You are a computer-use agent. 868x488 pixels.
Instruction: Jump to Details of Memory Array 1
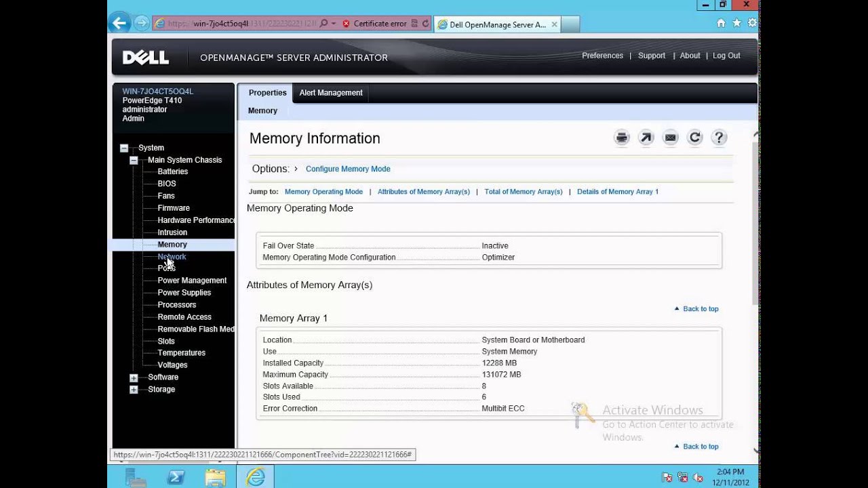[618, 192]
